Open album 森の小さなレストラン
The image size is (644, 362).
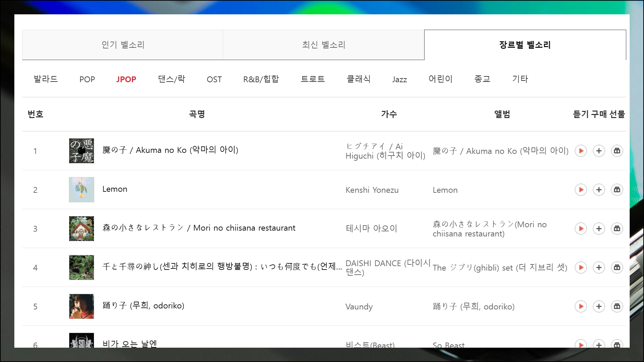click(x=490, y=229)
